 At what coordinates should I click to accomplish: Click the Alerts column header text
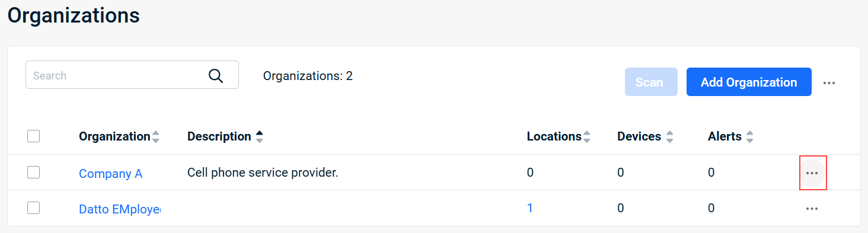725,136
